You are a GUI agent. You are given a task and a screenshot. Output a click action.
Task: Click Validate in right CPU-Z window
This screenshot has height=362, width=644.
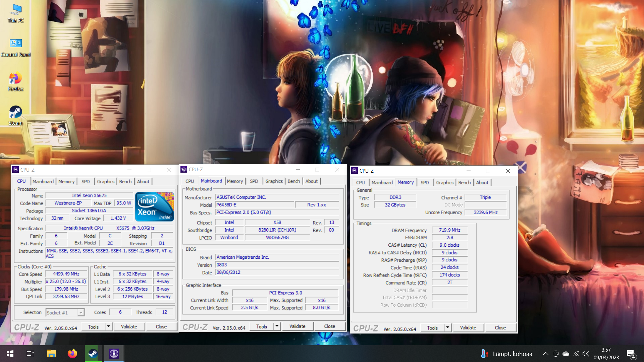pyautogui.click(x=468, y=327)
